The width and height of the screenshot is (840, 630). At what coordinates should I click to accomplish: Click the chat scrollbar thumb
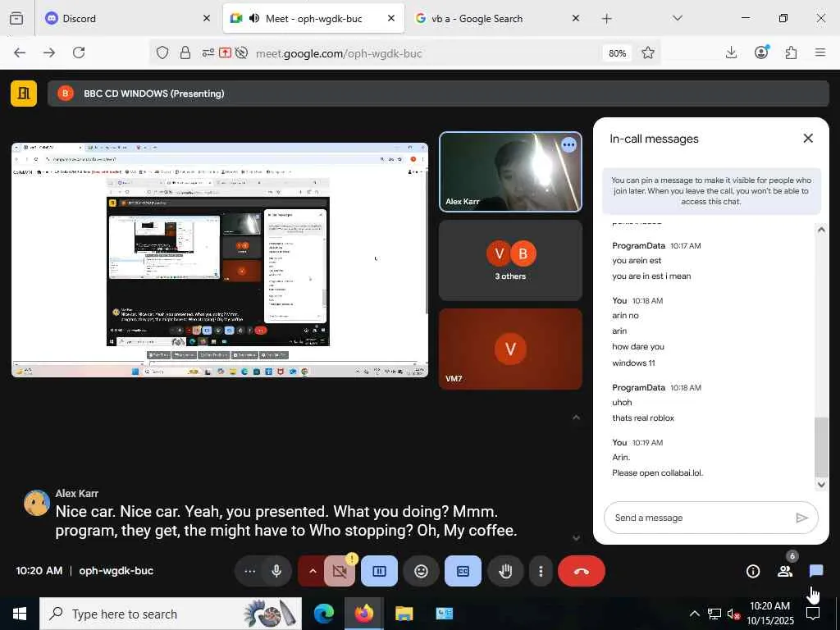click(820, 446)
